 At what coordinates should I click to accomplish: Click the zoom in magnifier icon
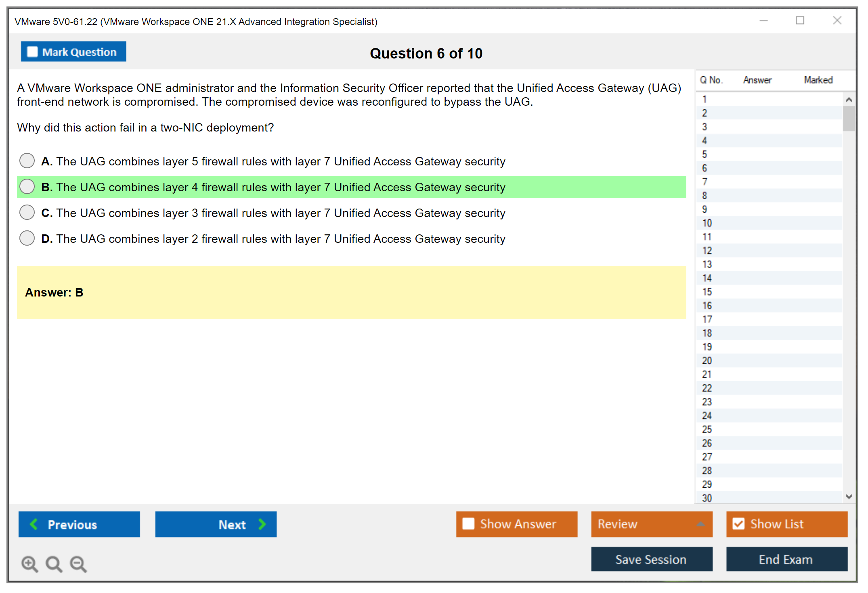29,564
